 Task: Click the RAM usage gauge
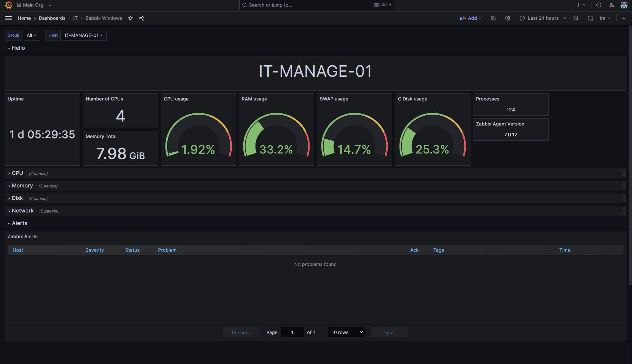click(276, 134)
